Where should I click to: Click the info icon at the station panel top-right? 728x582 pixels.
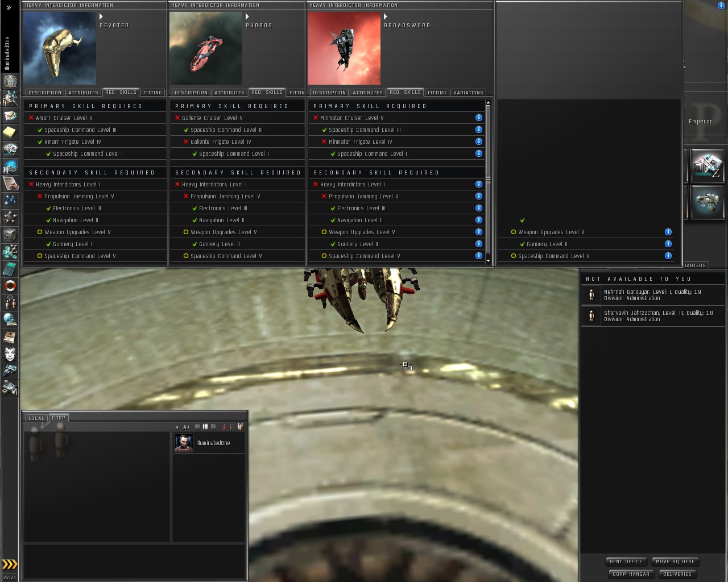click(x=721, y=6)
